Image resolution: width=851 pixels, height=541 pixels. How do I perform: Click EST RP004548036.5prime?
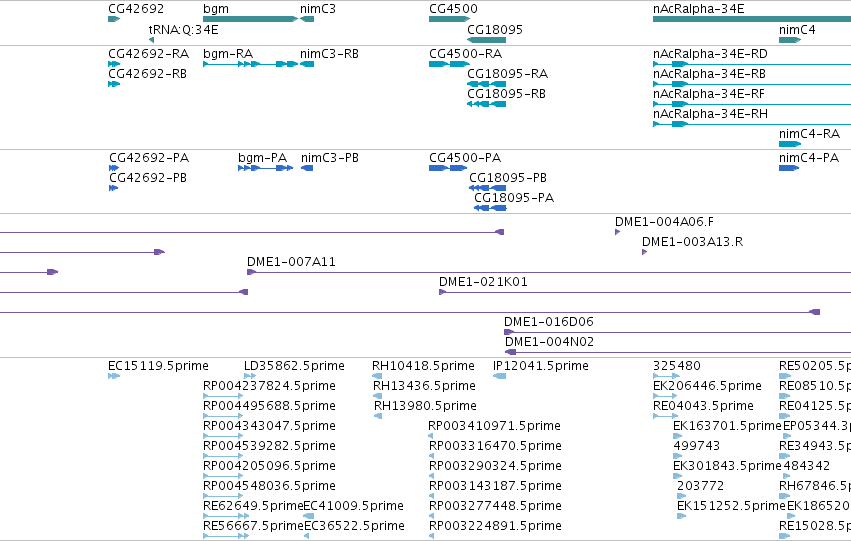(x=269, y=486)
